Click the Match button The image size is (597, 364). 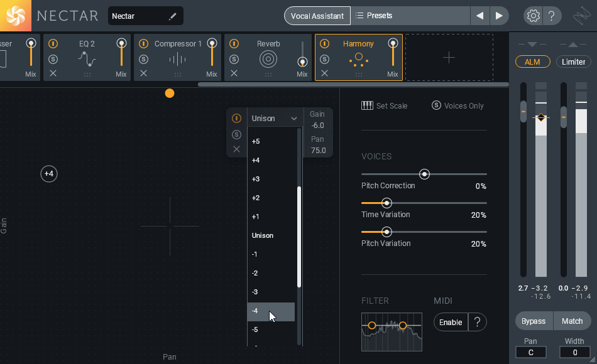pos(572,321)
